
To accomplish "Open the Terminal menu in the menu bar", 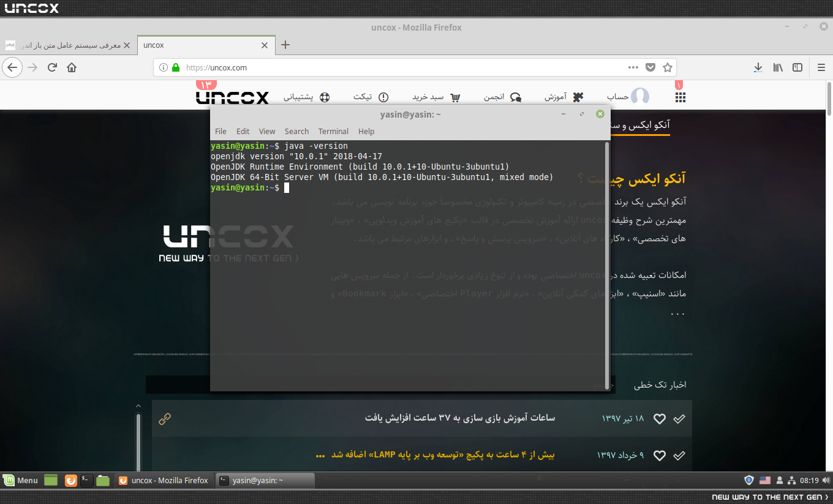I will 333,131.
